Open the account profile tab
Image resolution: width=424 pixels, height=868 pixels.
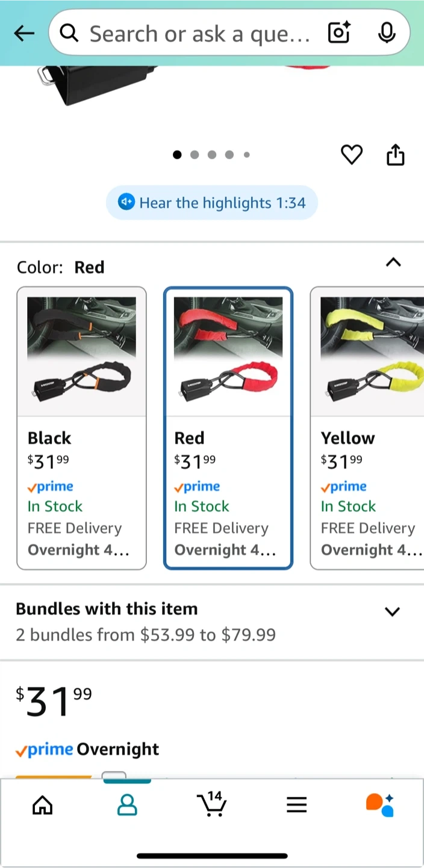pyautogui.click(x=127, y=805)
